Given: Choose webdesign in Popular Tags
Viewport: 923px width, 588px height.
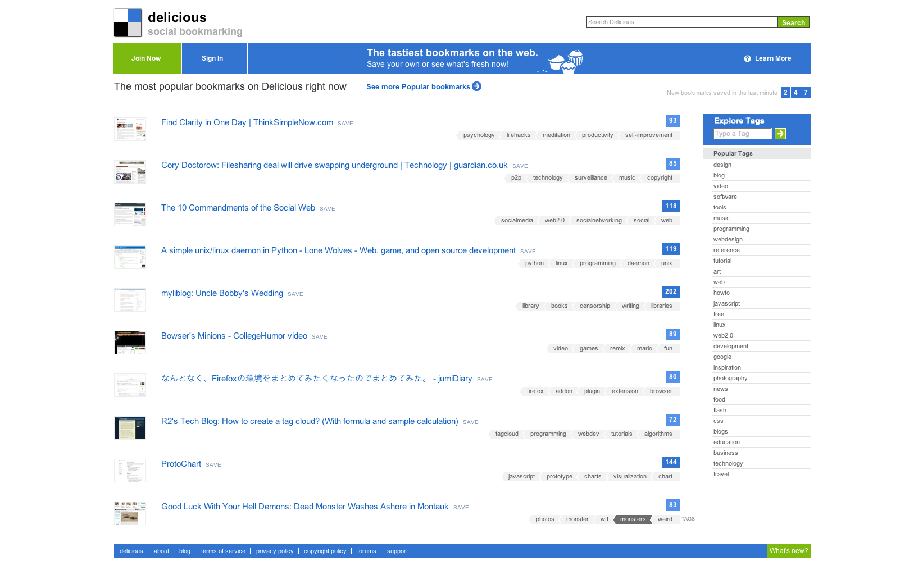Looking at the screenshot, I should [x=728, y=240].
